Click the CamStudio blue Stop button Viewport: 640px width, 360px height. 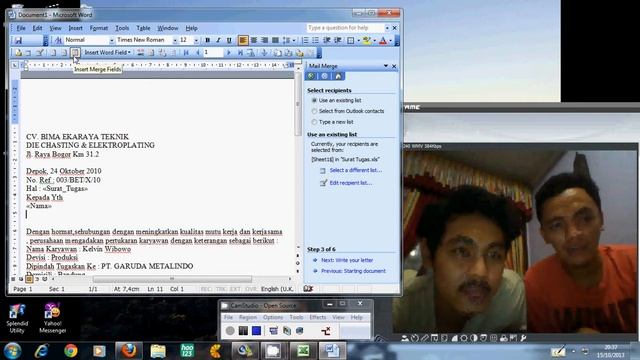(256, 331)
